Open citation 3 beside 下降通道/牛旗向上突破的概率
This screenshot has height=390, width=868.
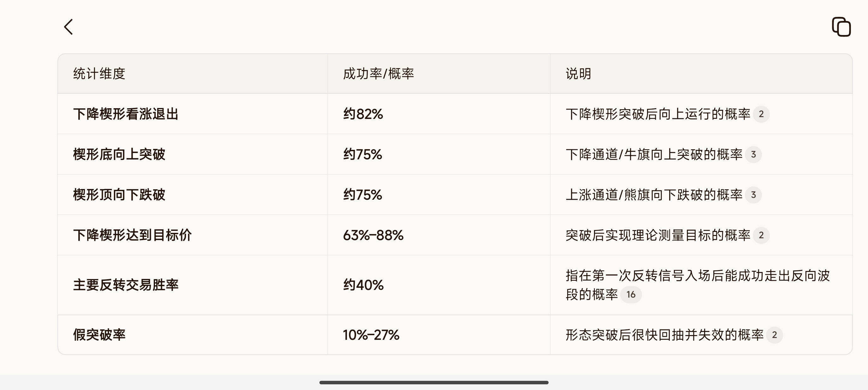(753, 155)
